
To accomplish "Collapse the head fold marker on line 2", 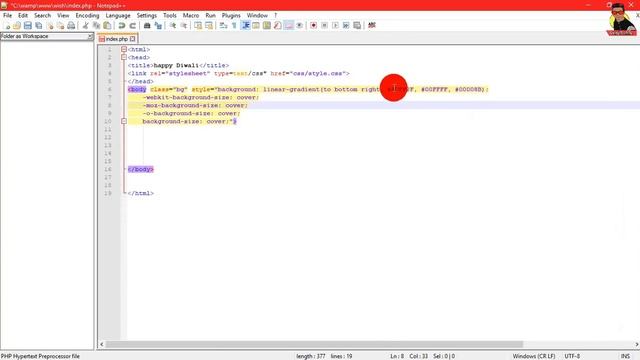I will tap(124, 58).
